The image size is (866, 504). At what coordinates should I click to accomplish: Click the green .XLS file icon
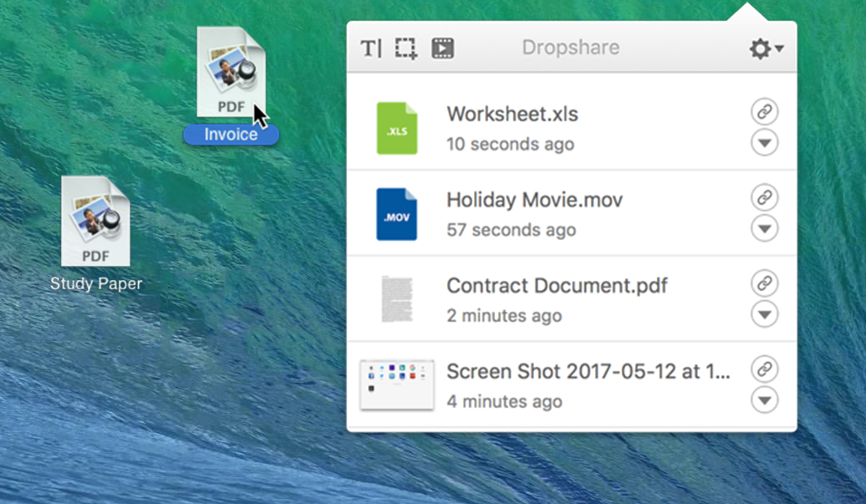coord(396,128)
